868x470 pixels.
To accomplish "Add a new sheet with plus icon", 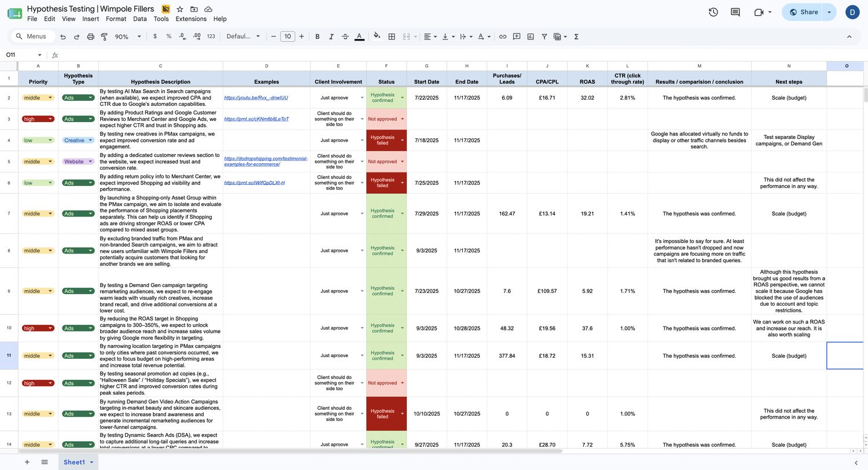I will [x=27, y=462].
